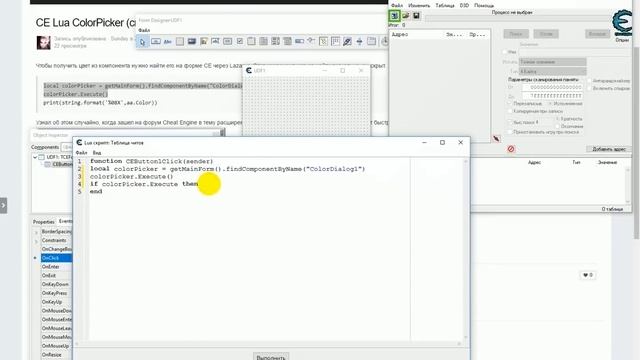Open Файл menu in Lua script window

pyautogui.click(x=81, y=153)
